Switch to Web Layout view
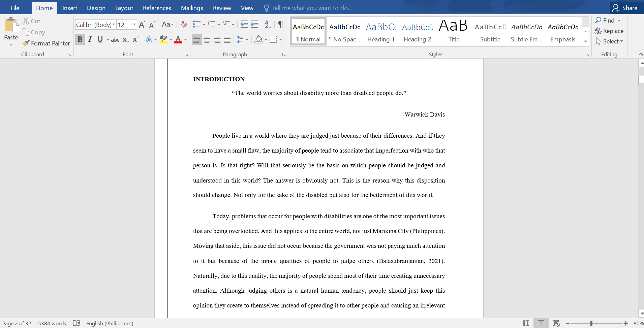Screen dimensions: 644x328 [556, 323]
